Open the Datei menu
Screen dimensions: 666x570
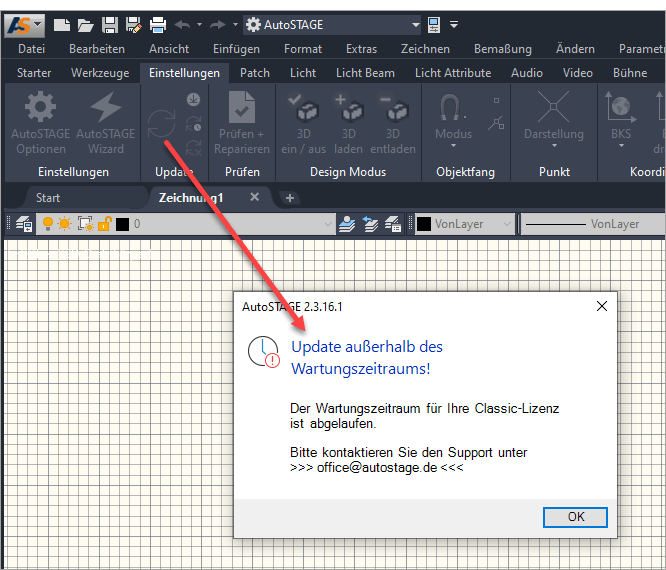(31, 49)
